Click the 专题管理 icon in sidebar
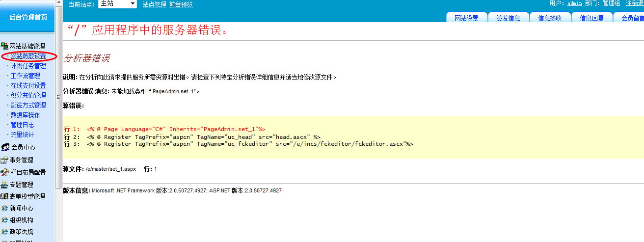This screenshot has width=644, height=242. [5, 185]
